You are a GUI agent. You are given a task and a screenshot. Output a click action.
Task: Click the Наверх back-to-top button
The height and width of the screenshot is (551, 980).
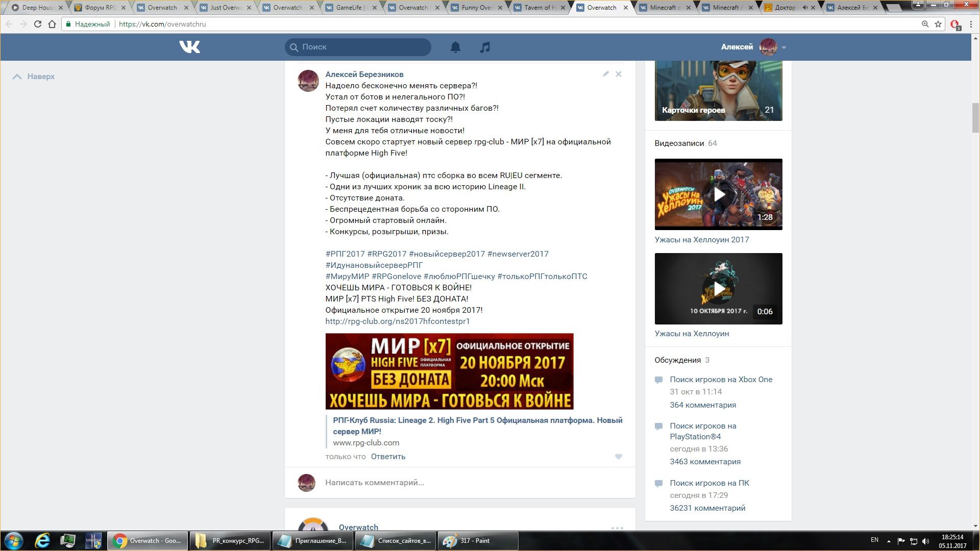tap(34, 77)
